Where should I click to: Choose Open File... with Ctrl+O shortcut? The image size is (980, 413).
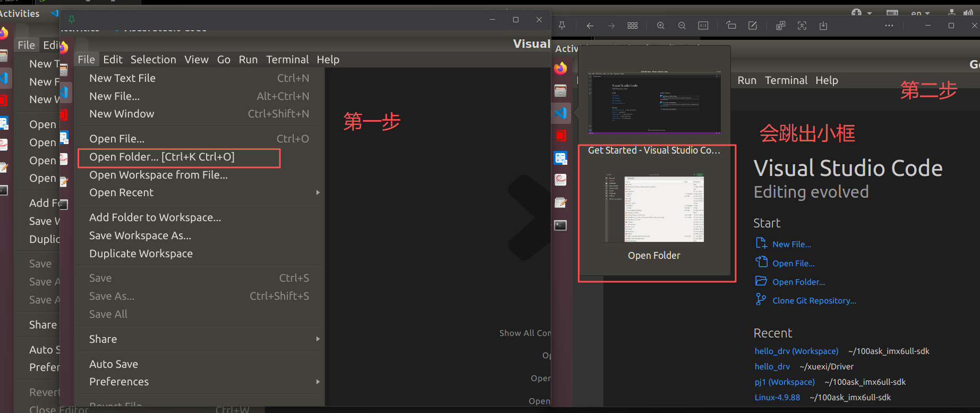point(199,139)
